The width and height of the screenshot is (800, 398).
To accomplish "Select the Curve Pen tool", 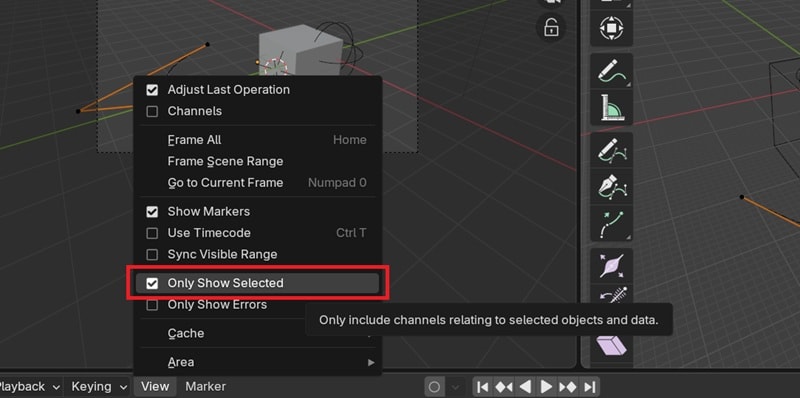I will pyautogui.click(x=611, y=187).
